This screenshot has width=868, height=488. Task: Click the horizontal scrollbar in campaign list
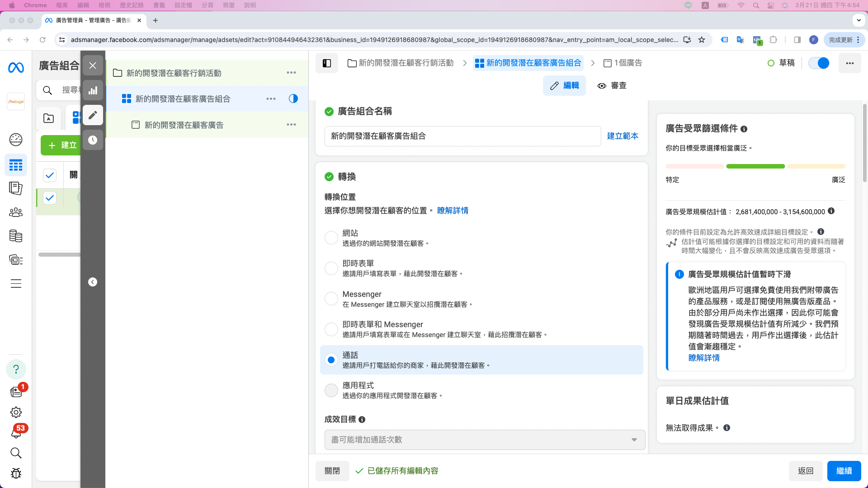pyautogui.click(x=59, y=254)
